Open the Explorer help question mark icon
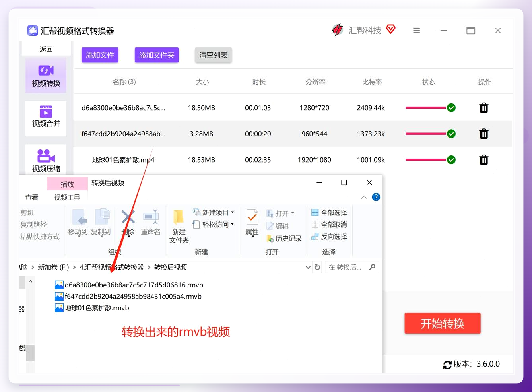This screenshot has width=532, height=392. coord(376,197)
